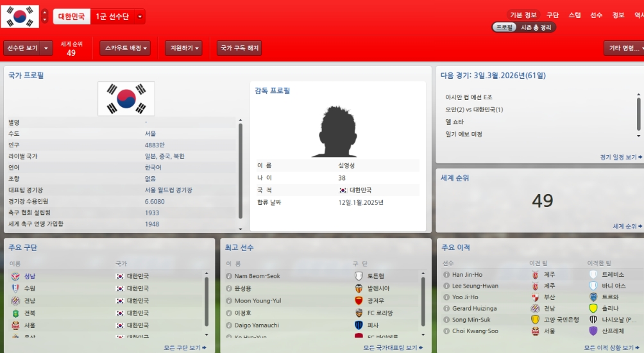
Task: Open the Valencia club badge beside 윤성용
Action: point(359,289)
